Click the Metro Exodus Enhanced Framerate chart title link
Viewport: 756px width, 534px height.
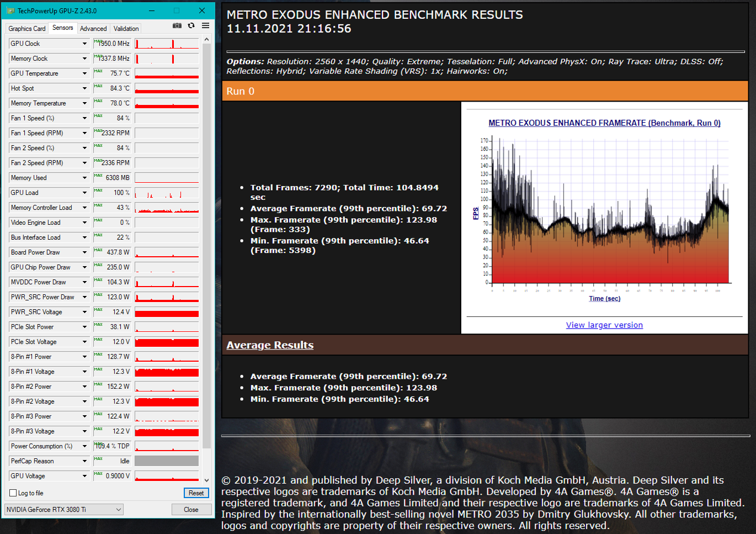coord(604,123)
